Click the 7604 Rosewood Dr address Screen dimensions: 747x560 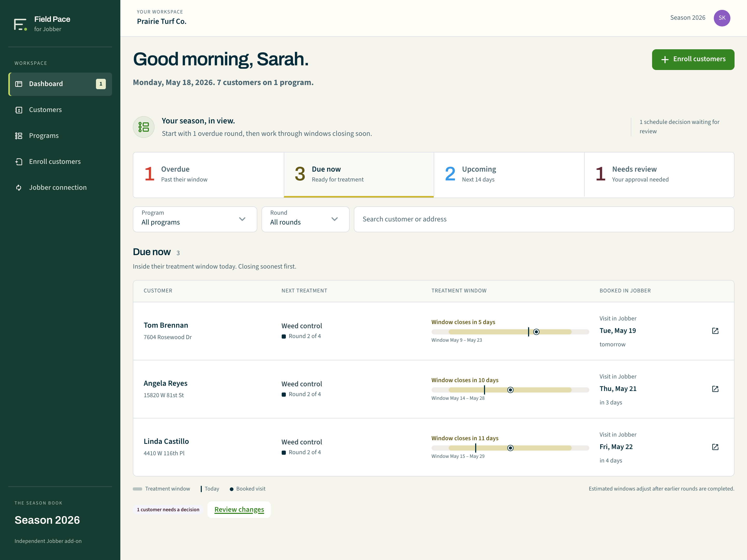click(x=168, y=337)
